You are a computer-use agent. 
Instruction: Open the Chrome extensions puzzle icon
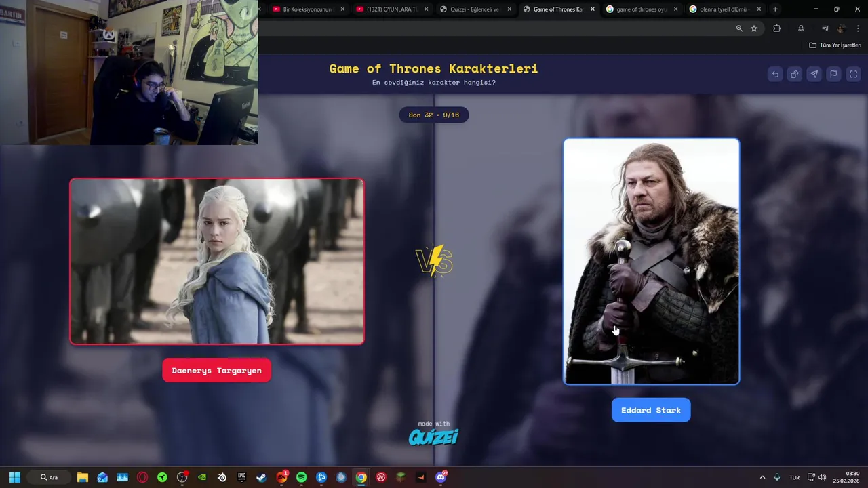point(777,28)
